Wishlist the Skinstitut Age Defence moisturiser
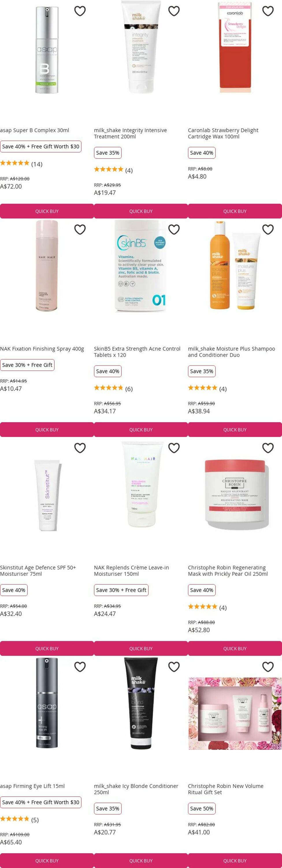Screen dimensions: 282x868 [80, 448]
